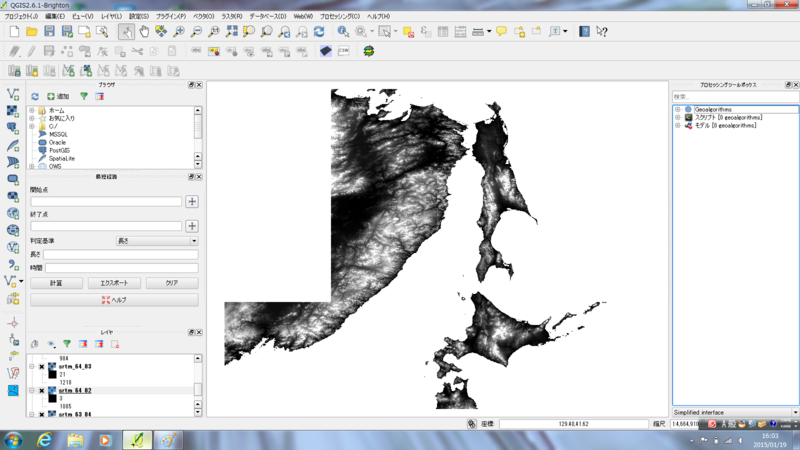The image size is (800, 450).
Task: Open the attribute table icon
Action: (443, 32)
